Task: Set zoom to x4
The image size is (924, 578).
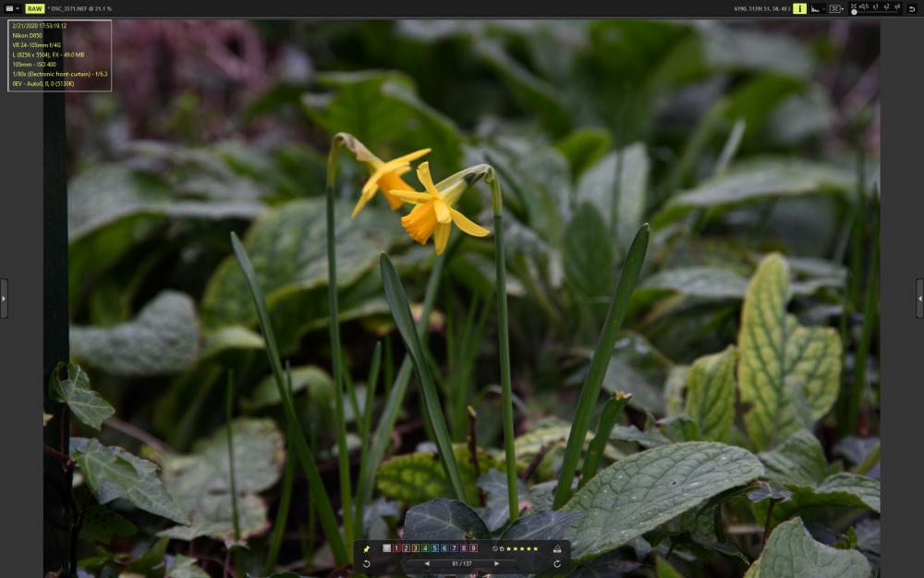Action: [x=897, y=6]
